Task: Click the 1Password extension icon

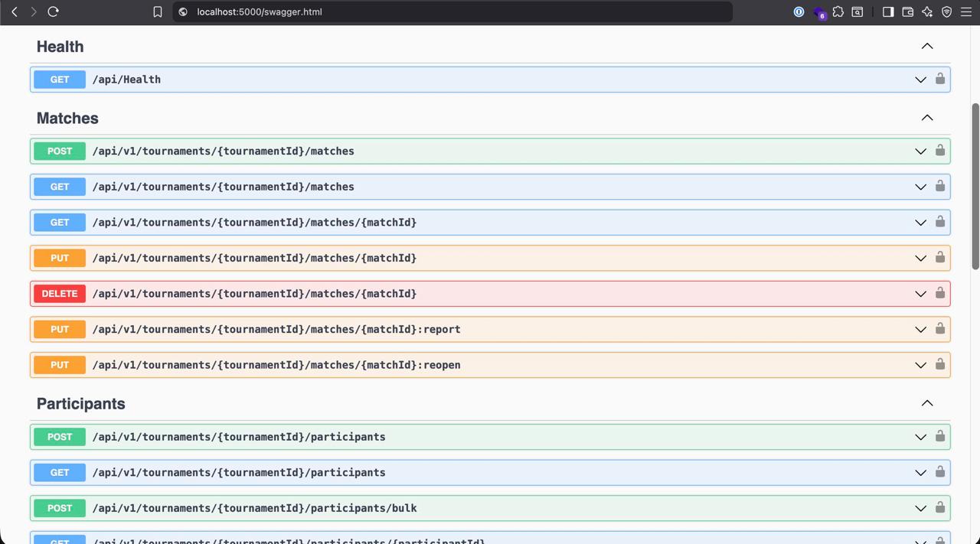Action: pos(799,11)
